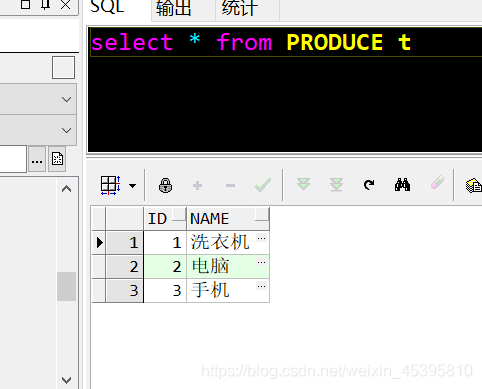Switch to the 输出 tab
The image size is (482, 389).
tap(173, 8)
